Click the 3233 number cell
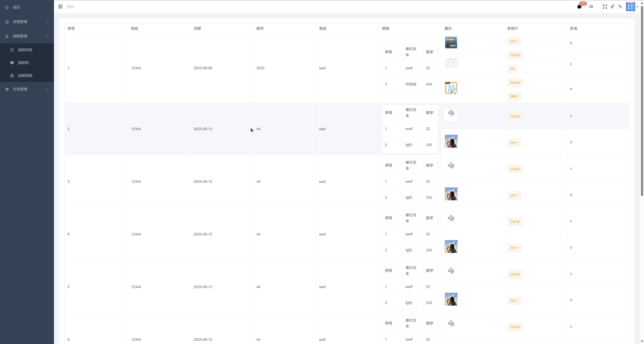 [260, 68]
